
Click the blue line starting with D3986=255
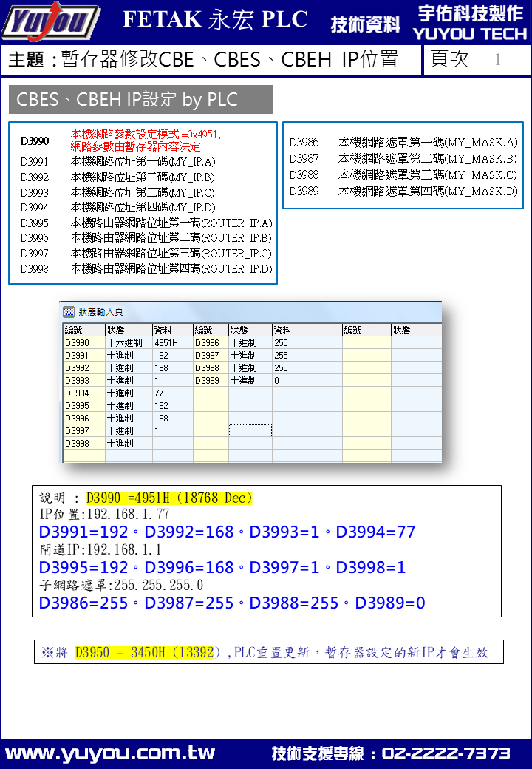[232, 603]
